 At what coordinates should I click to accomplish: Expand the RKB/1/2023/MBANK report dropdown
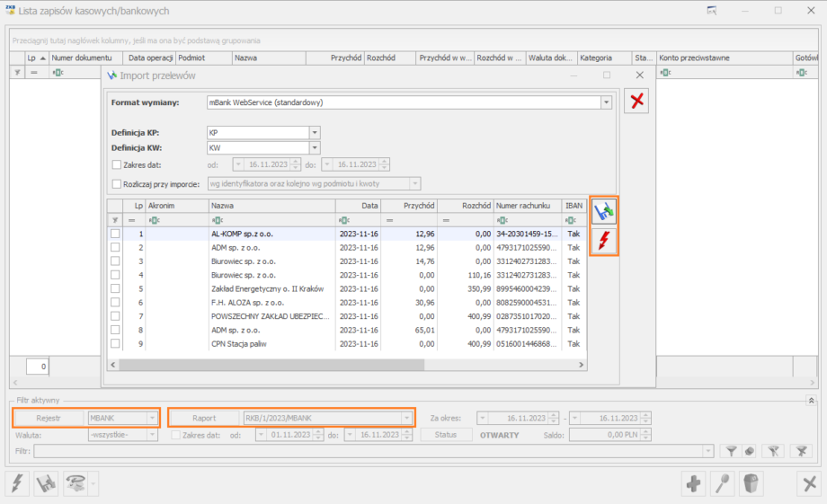406,418
